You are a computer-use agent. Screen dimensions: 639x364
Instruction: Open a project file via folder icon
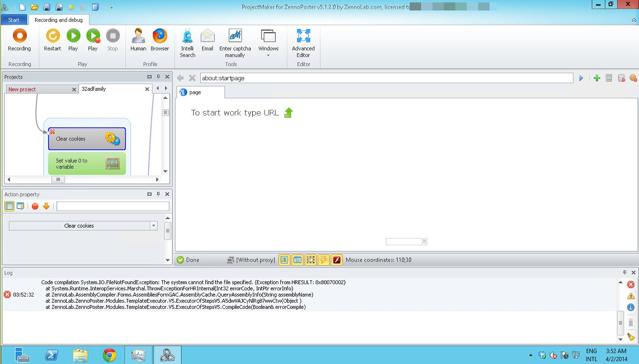point(34,7)
